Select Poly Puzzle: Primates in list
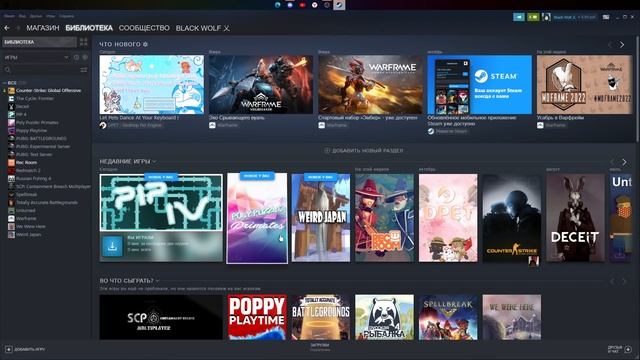 33,122
